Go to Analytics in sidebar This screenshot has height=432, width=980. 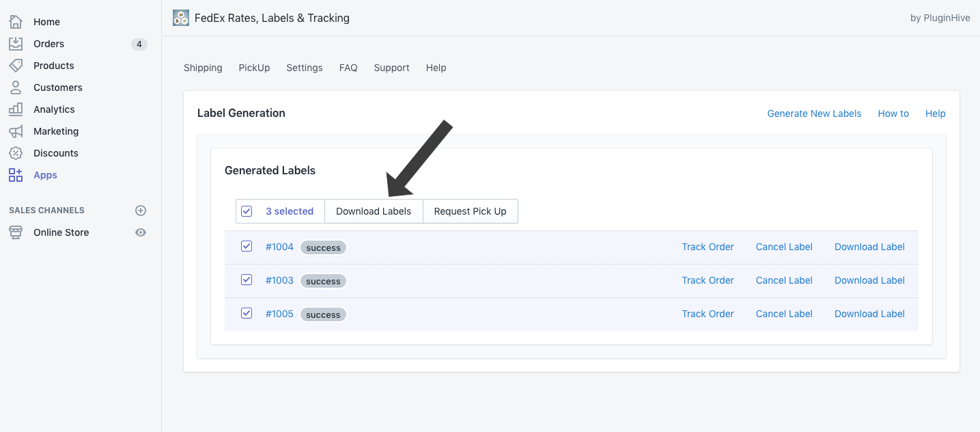54,109
